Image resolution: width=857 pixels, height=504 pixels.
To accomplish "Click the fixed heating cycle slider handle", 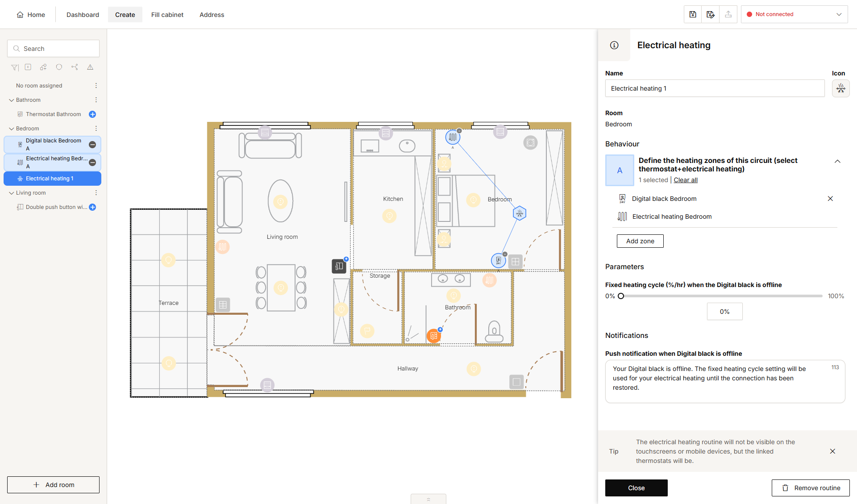I will click(x=621, y=296).
